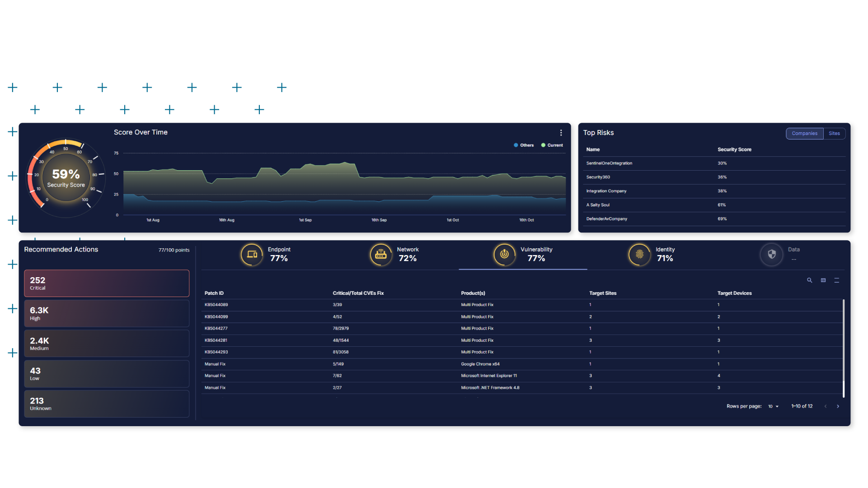Viewport: 868px width, 488px height.
Task: Click the Identity fingerprint icon
Action: (639, 255)
